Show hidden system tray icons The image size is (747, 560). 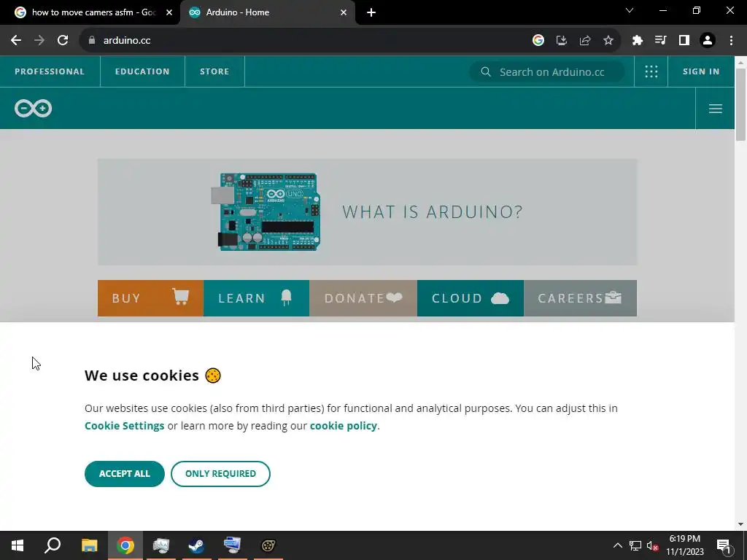pos(617,545)
